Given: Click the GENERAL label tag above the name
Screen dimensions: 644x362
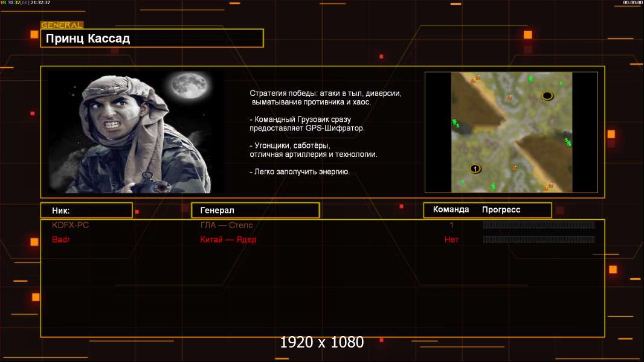Looking at the screenshot, I should pos(62,25).
